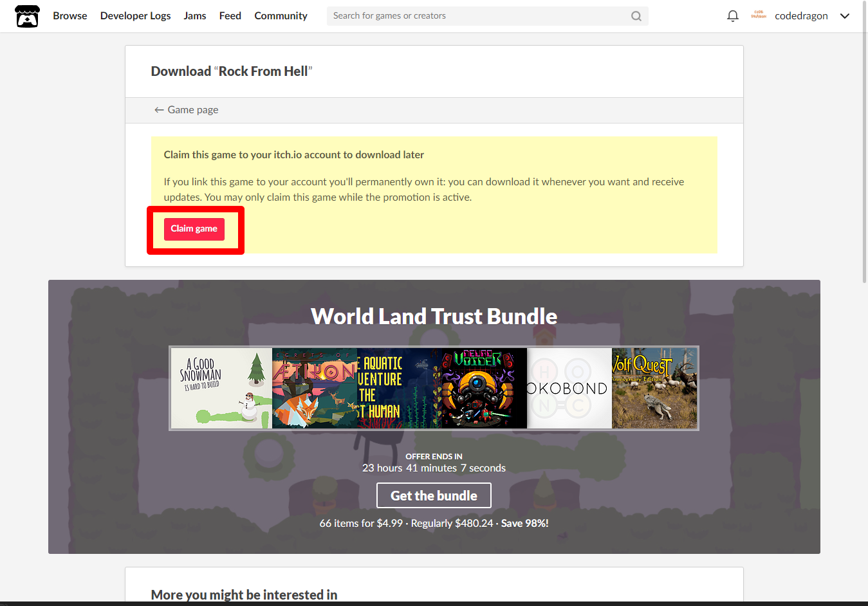Click 'More you might be interested in' heading
868x606 pixels.
[245, 594]
